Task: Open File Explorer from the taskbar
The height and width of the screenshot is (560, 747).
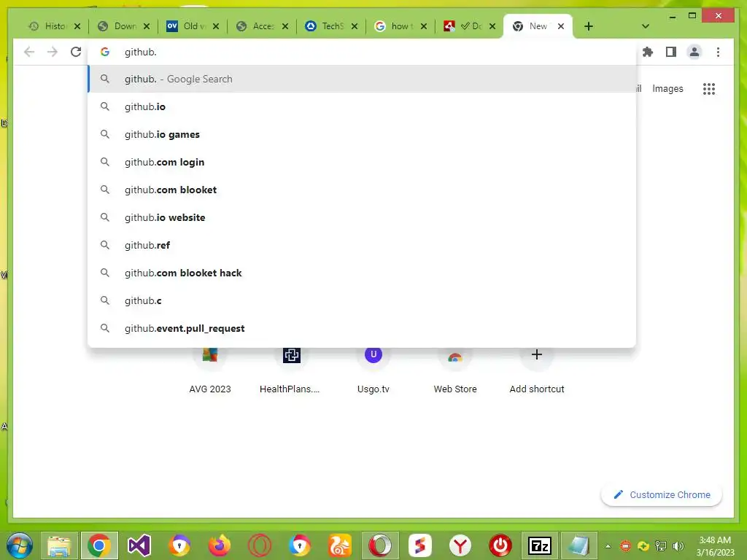Action: (x=59, y=545)
